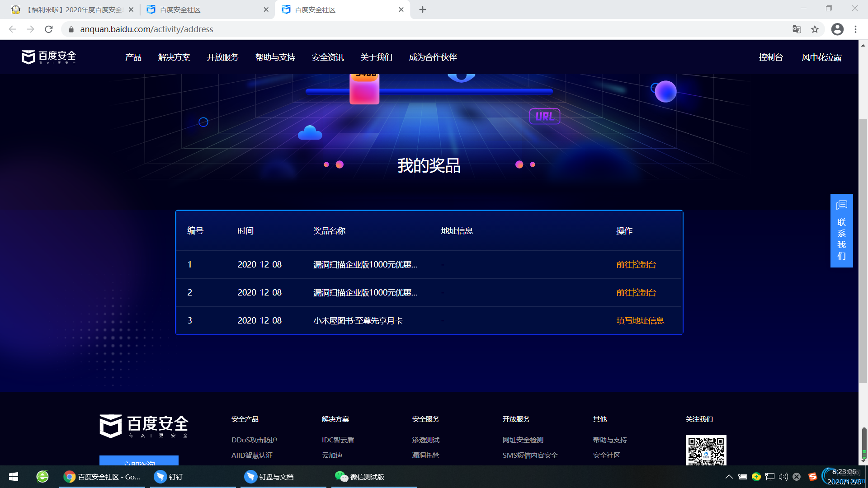Open the 关于我们 menu
868x488 pixels.
376,57
